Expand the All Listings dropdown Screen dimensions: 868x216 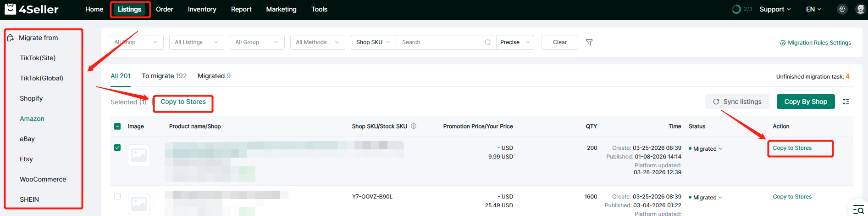(x=196, y=42)
